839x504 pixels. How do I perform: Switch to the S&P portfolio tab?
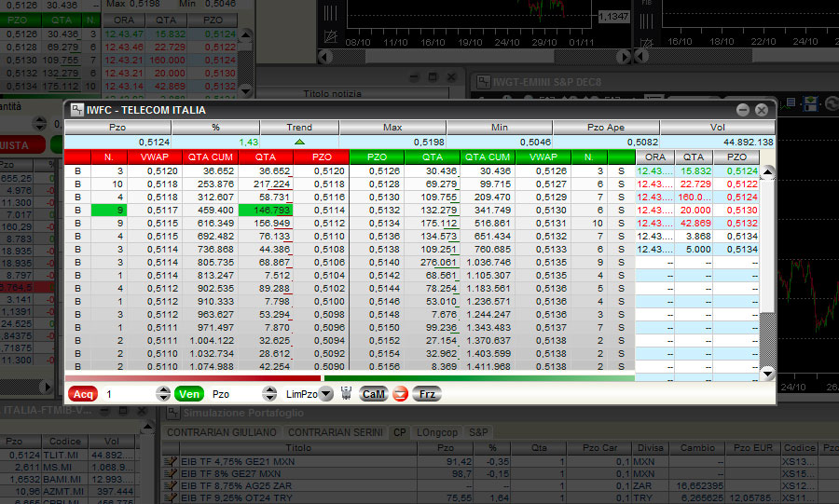point(478,432)
